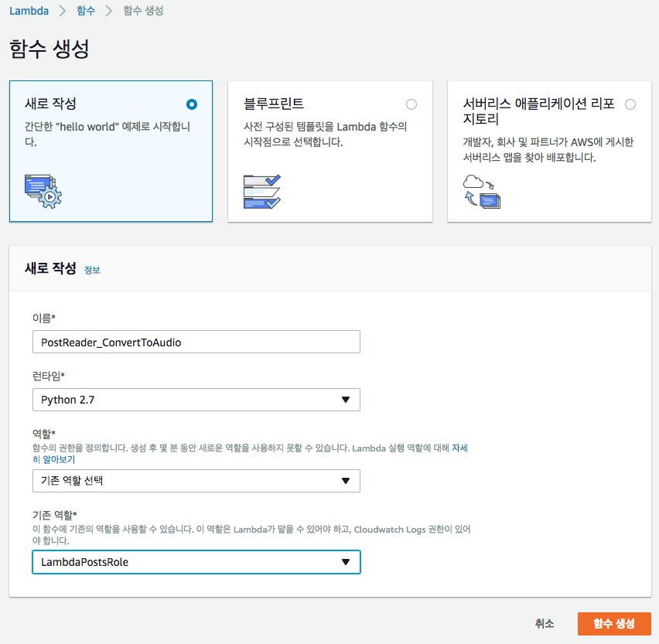Viewport: 659px width, 644px height.
Task: Click the 서버리스 애플리케이션 리포지토리 card title
Action: (539, 111)
